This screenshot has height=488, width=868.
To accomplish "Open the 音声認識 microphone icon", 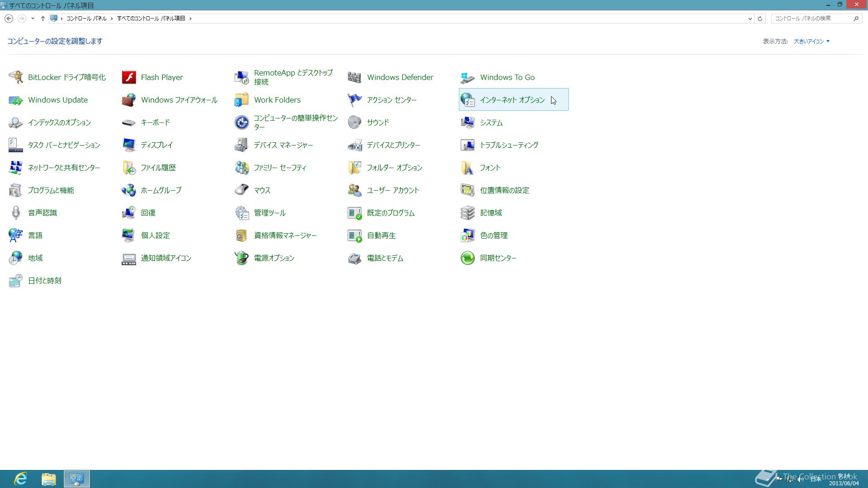I will click(16, 213).
